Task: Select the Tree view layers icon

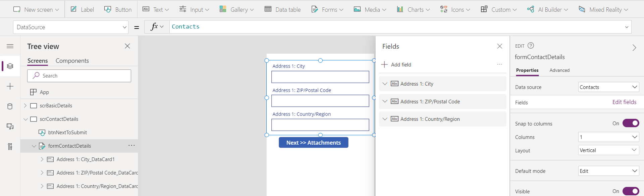Action: coord(10,66)
